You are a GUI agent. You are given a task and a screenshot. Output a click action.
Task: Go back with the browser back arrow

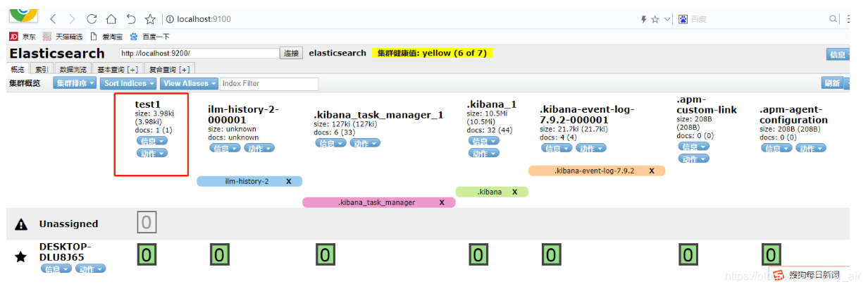click(54, 19)
